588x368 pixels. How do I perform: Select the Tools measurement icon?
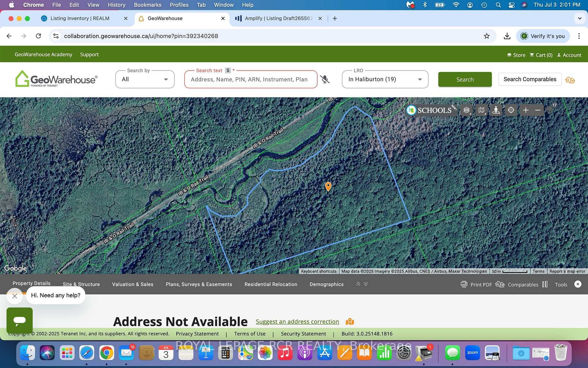pos(545,284)
